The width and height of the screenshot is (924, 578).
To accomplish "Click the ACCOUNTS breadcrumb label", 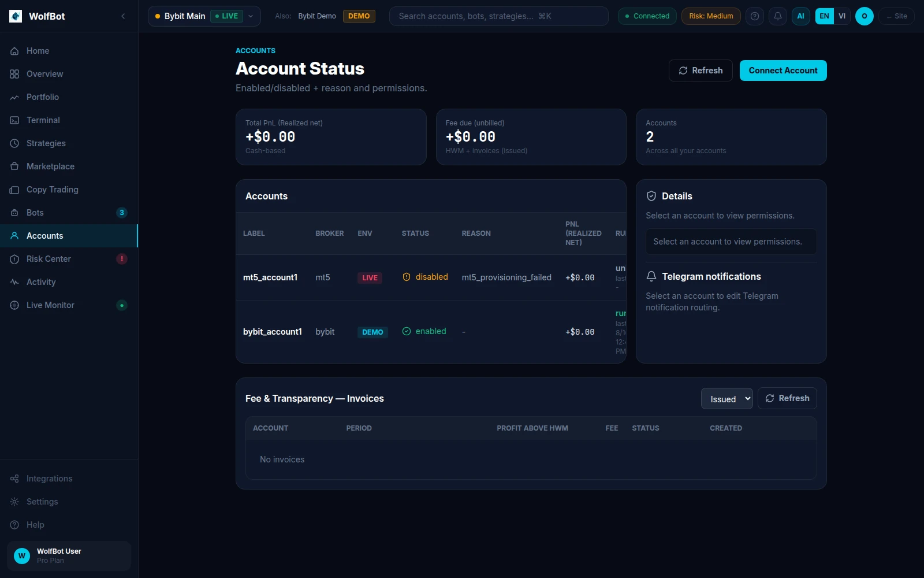I will pos(255,51).
